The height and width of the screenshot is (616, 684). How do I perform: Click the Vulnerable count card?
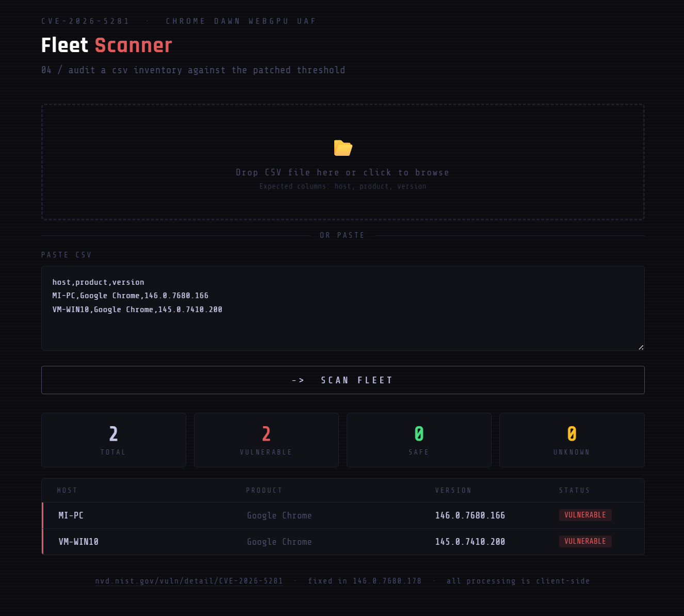(266, 440)
